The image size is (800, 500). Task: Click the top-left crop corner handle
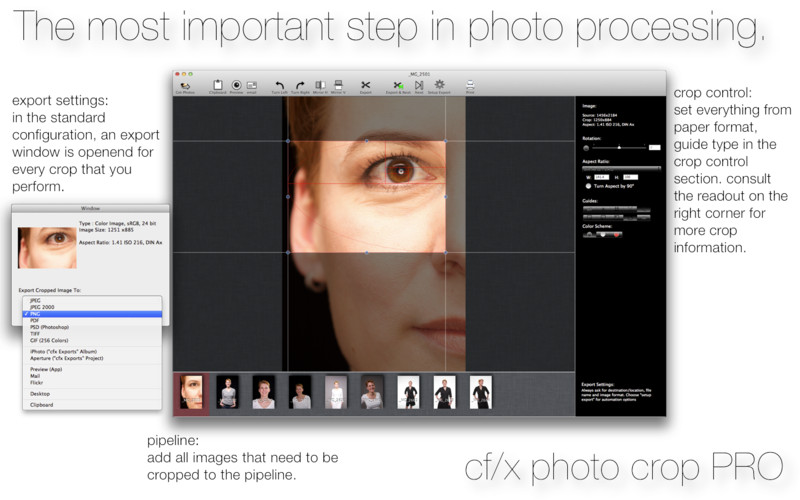pos(288,141)
